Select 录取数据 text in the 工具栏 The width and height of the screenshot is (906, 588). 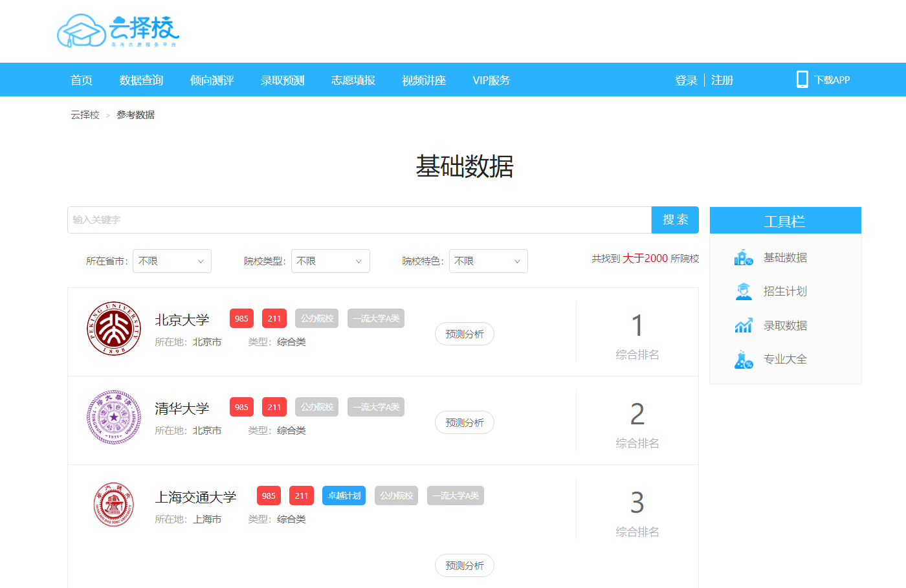[x=785, y=325]
